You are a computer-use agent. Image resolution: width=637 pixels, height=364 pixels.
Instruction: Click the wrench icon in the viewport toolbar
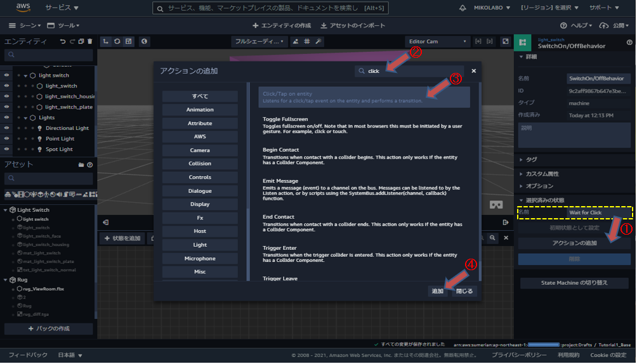pos(318,41)
